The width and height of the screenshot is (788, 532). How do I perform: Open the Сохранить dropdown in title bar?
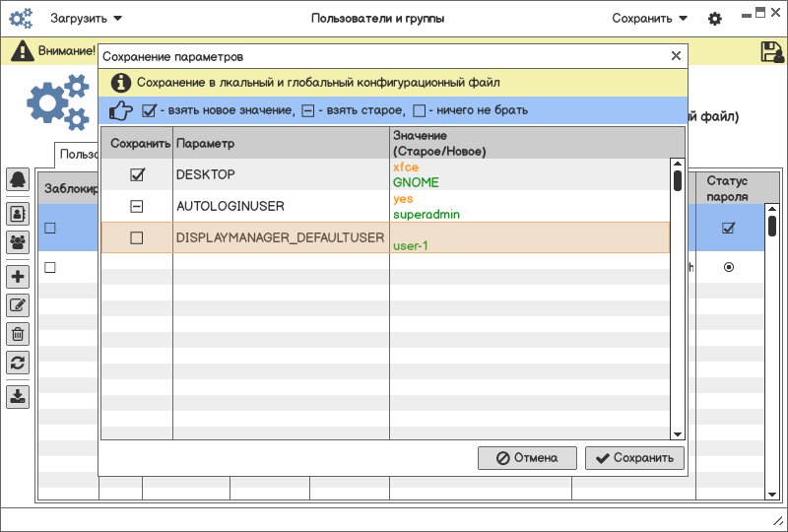tap(649, 19)
